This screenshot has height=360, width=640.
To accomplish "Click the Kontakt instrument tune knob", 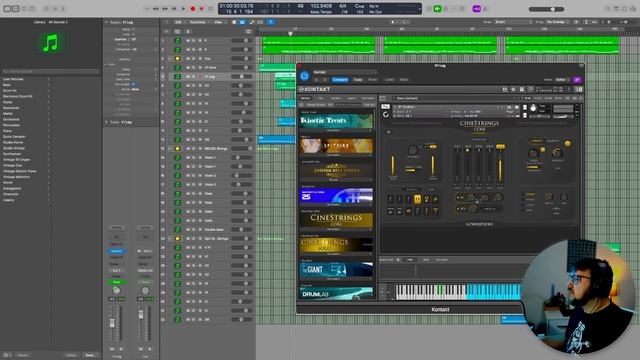I will [x=533, y=108].
